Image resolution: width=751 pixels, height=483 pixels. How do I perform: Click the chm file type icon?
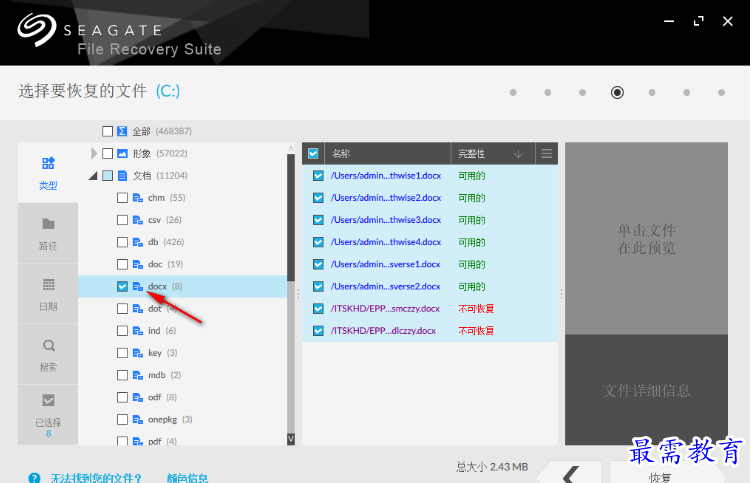(138, 198)
